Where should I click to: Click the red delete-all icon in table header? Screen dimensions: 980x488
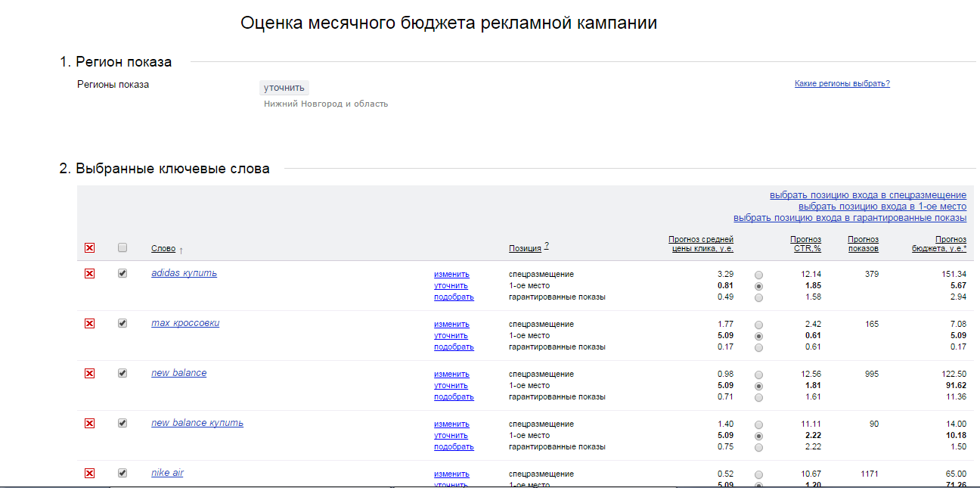point(89,248)
